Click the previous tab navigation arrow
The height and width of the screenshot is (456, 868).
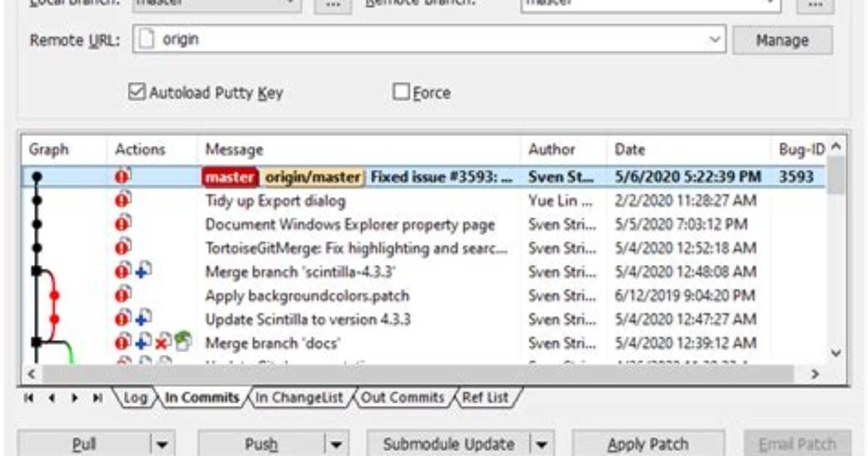(52, 398)
